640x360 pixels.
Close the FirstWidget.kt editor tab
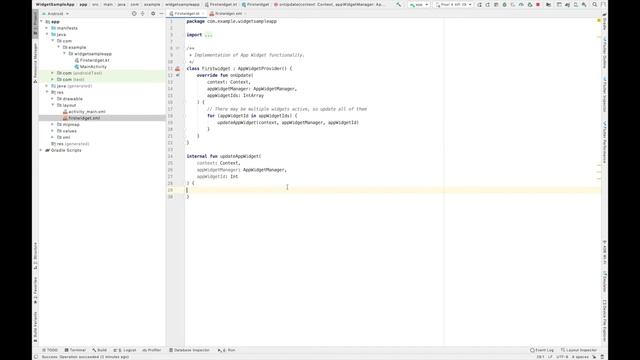tap(202, 13)
